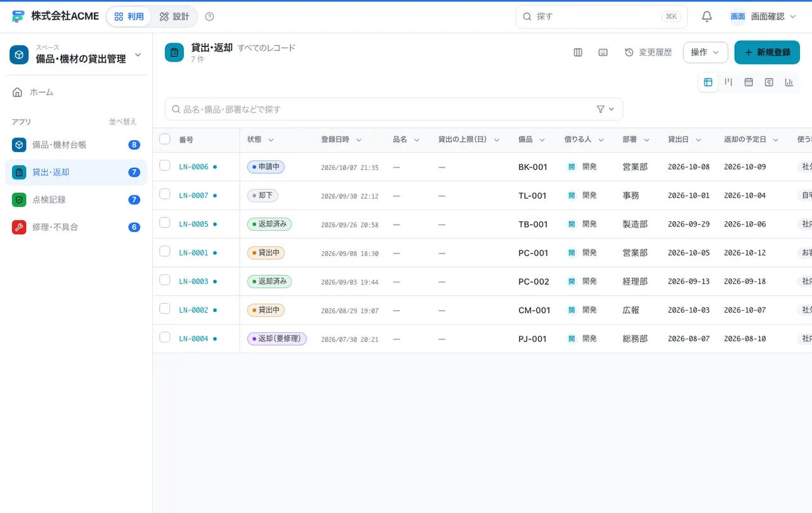Viewport: 812px width, 513px height.
Task: Open 変更履歴
Action: [x=648, y=53]
